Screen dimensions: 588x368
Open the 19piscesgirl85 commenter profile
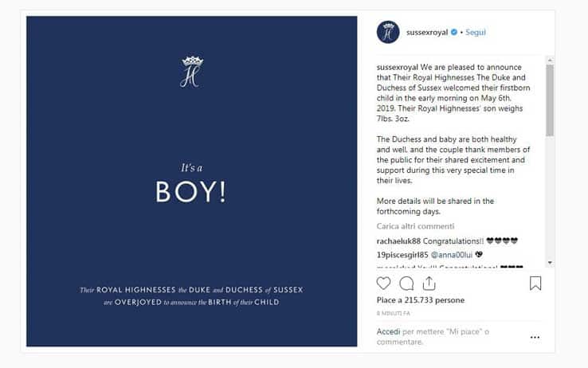click(x=402, y=255)
